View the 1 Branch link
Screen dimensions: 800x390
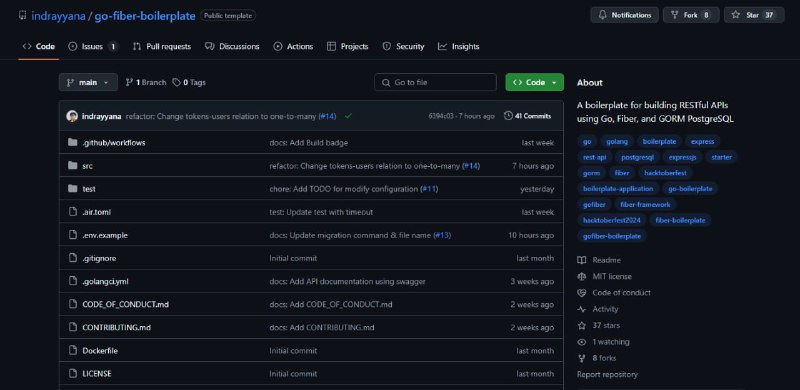pyautogui.click(x=146, y=82)
